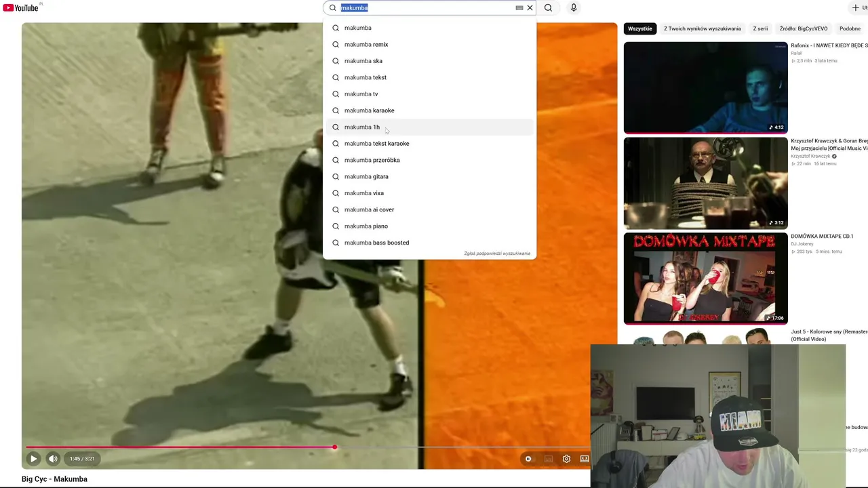Viewport: 868px width, 488px height.
Task: Open Krzysztof Krawczyk video thumbnail
Action: click(705, 184)
